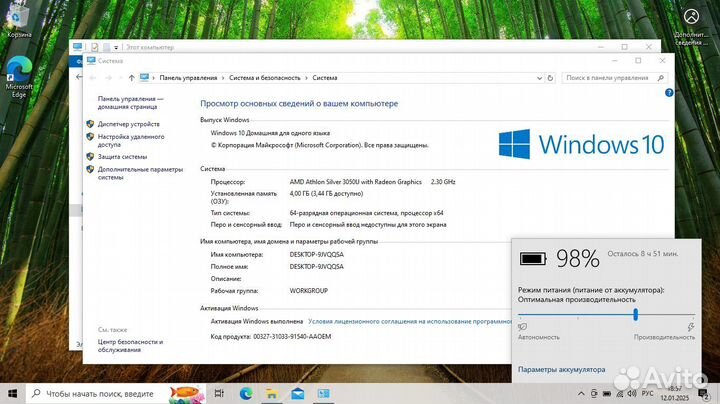Screen dimensions: 720x404
Task: Open the notification center icon
Action: point(703,393)
